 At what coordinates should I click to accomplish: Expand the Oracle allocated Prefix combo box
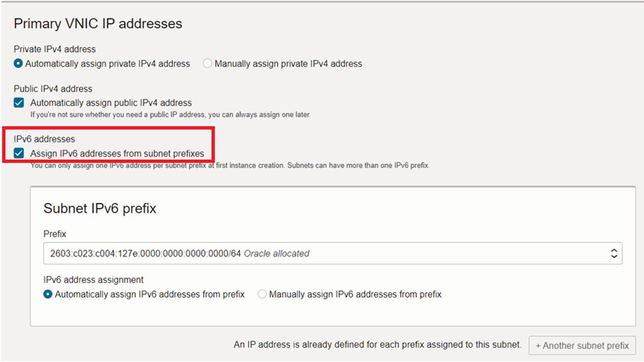tap(615, 253)
